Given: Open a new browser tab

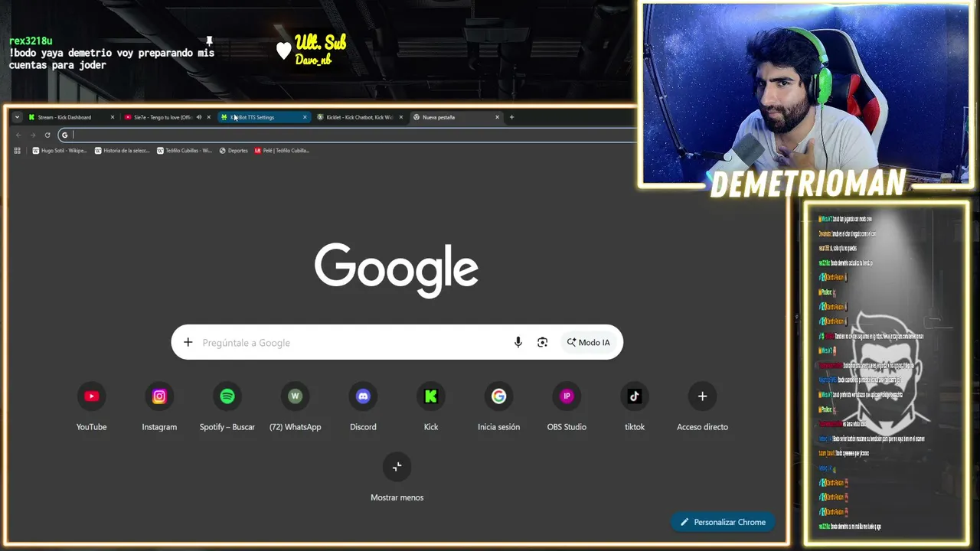Looking at the screenshot, I should [x=511, y=117].
